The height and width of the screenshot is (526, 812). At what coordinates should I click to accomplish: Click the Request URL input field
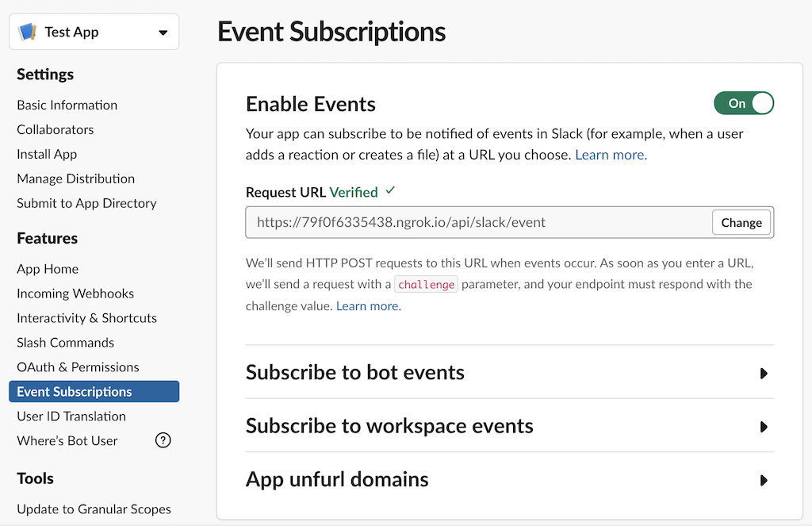click(x=476, y=222)
